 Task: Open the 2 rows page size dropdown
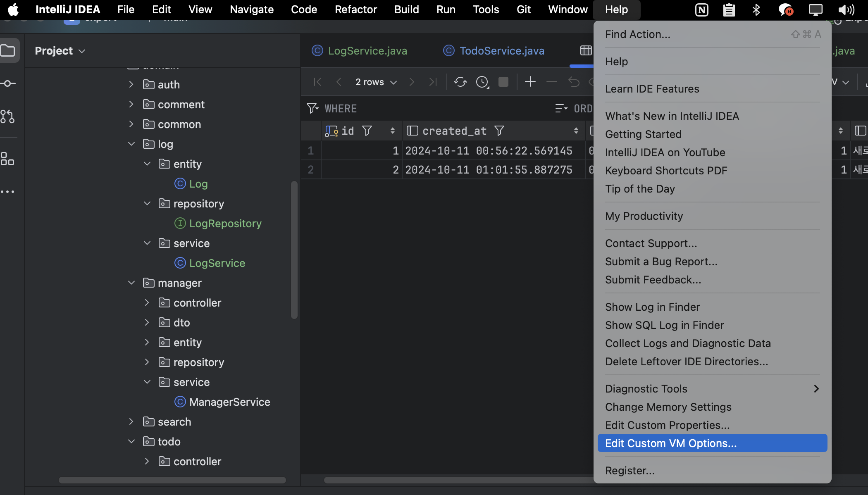pyautogui.click(x=376, y=82)
